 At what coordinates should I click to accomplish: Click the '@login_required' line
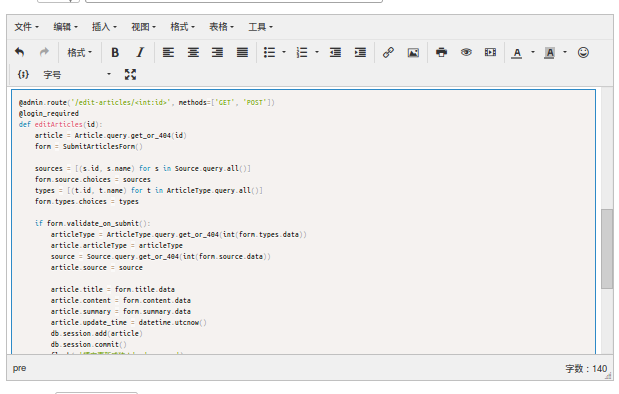49,113
